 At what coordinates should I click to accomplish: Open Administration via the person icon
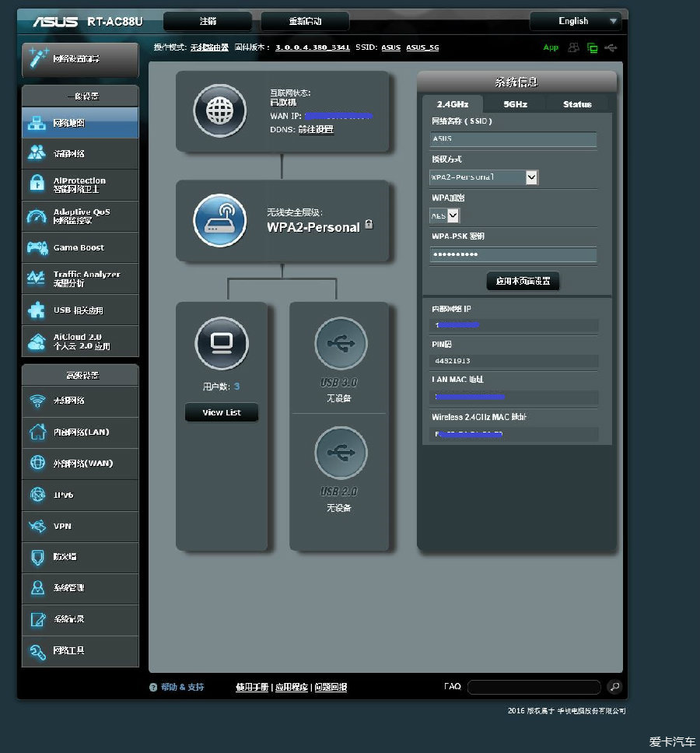click(x=37, y=588)
